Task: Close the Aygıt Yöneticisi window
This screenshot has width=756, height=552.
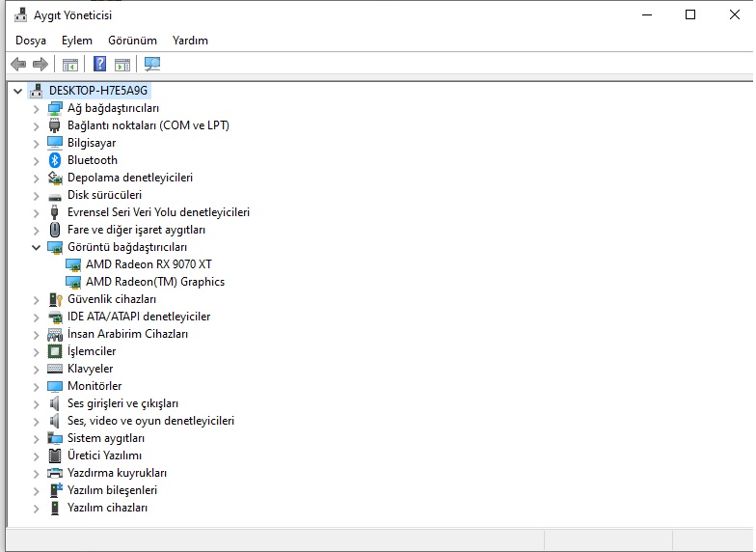Action: 735,15
